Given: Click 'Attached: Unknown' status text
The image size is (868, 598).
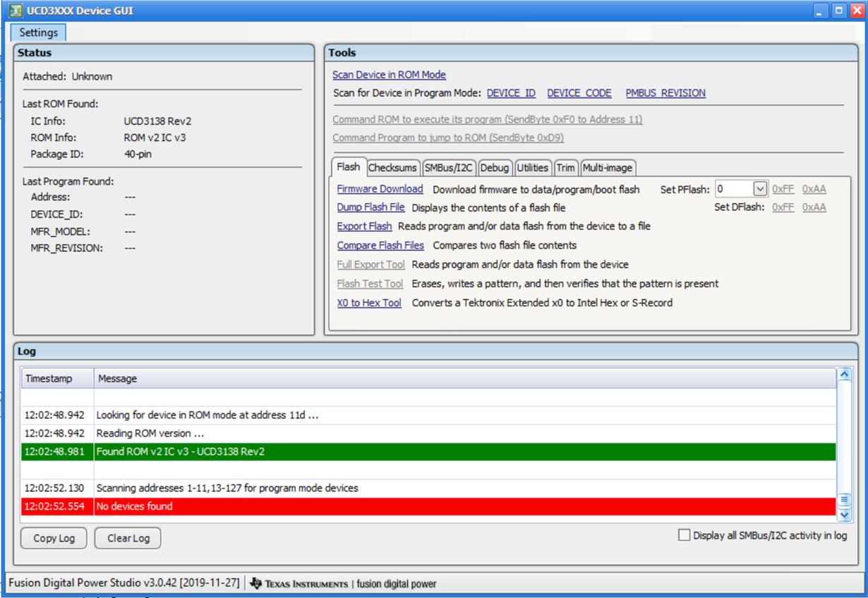Looking at the screenshot, I should [67, 76].
